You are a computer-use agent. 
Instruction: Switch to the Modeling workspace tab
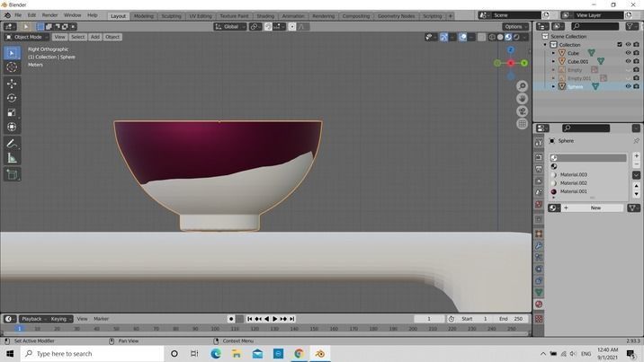point(144,16)
